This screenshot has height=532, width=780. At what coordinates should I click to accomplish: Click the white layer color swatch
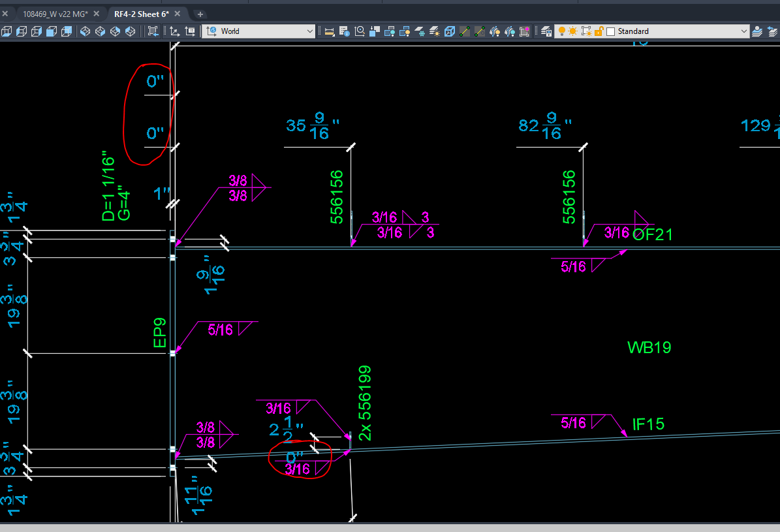[610, 31]
